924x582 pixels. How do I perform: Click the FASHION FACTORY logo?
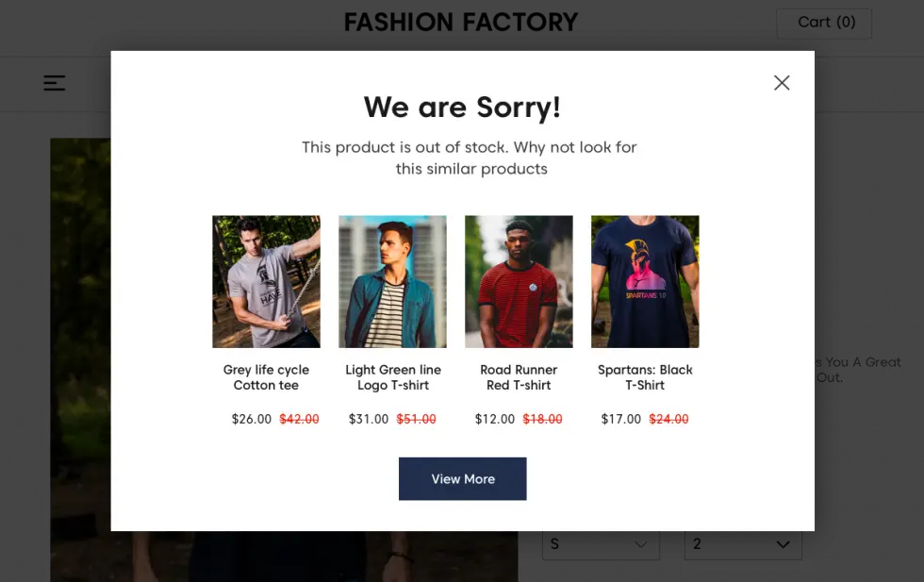pos(461,23)
